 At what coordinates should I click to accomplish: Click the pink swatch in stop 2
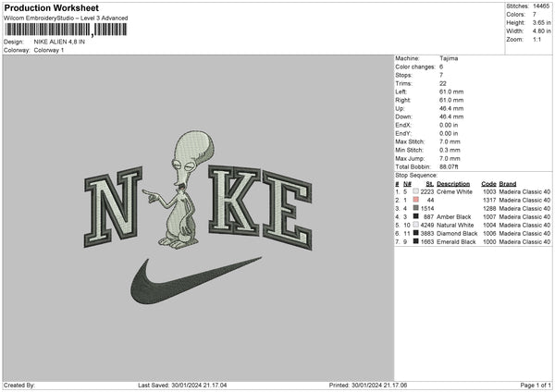(416, 200)
